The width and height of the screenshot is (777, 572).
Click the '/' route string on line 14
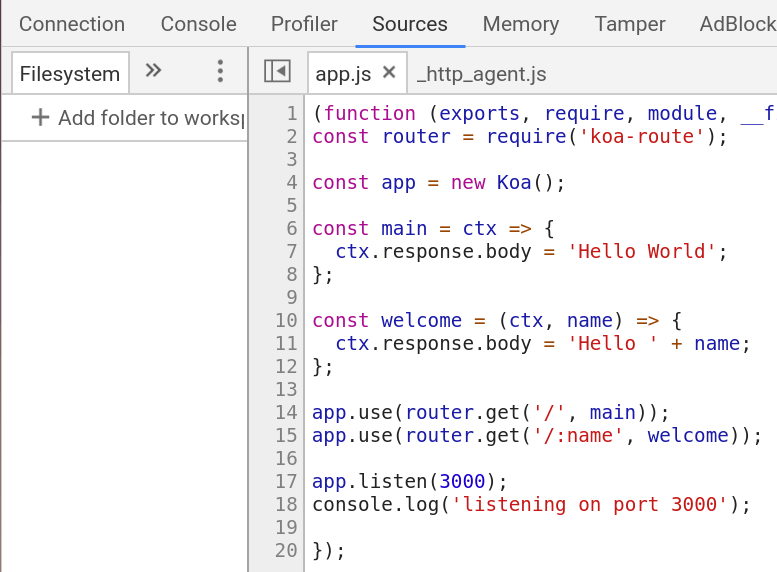click(x=549, y=412)
